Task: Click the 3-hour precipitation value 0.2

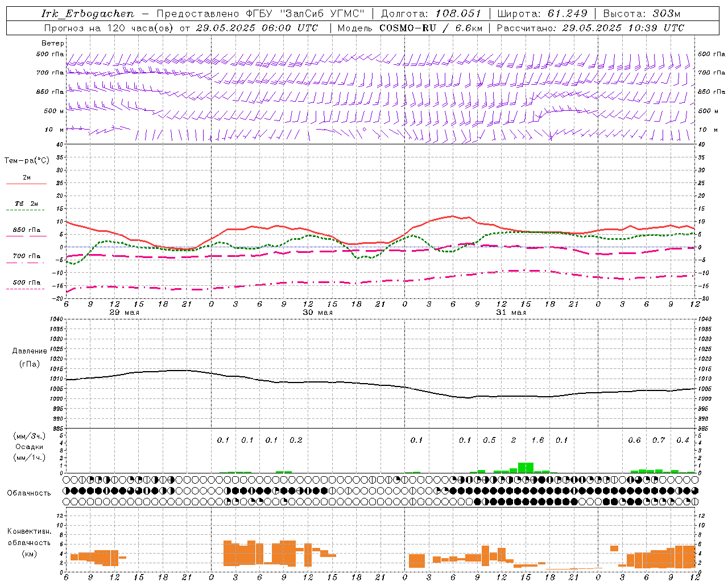Action: (x=296, y=440)
